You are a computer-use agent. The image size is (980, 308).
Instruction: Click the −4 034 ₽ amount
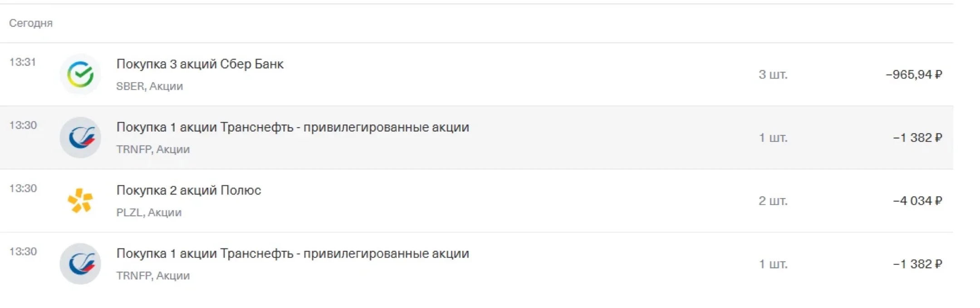click(x=917, y=201)
